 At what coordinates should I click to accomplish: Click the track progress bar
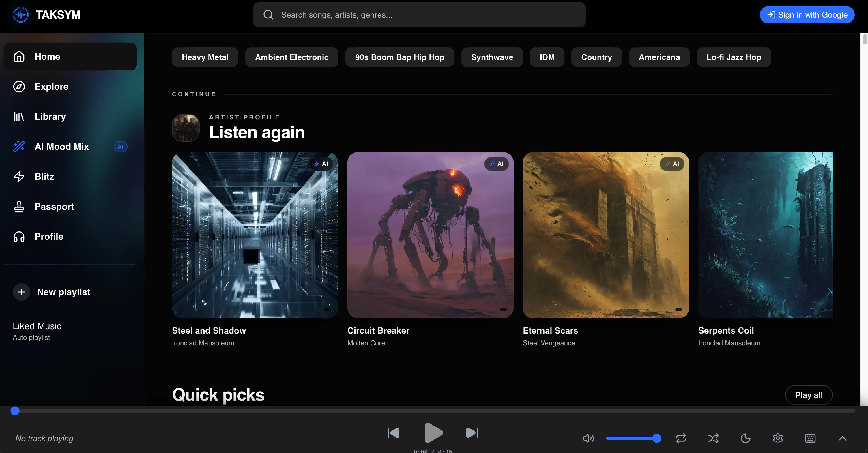click(435, 411)
